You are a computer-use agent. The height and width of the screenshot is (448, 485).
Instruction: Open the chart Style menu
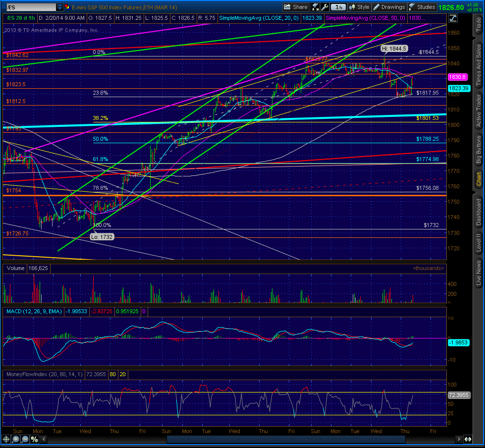(359, 7)
